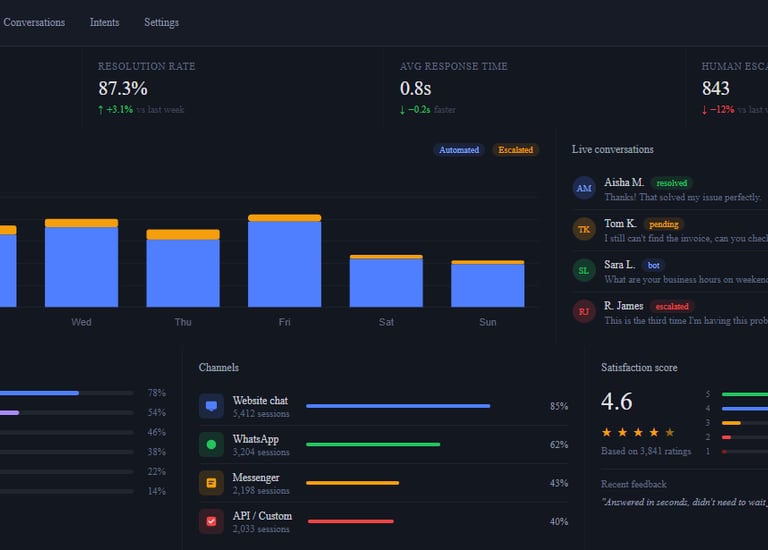Image resolution: width=768 pixels, height=550 pixels.
Task: Click the 5-star rating distribution bar
Action: [744, 394]
